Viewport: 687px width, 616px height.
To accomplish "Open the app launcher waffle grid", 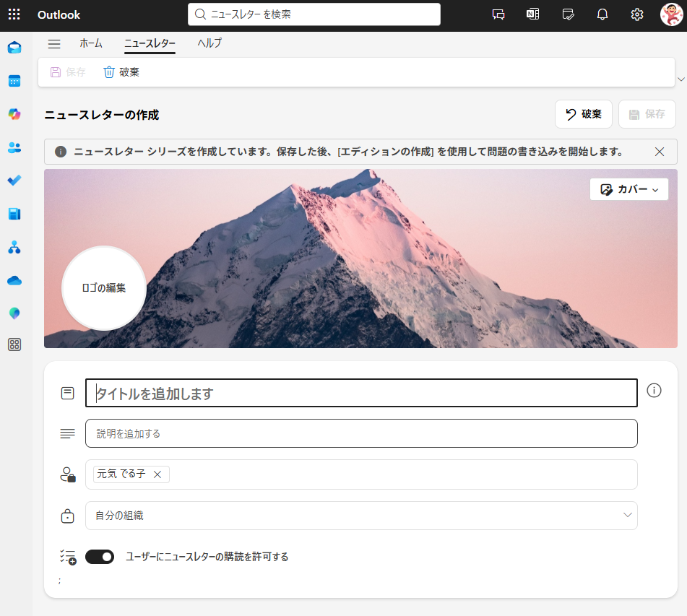I will coord(14,14).
